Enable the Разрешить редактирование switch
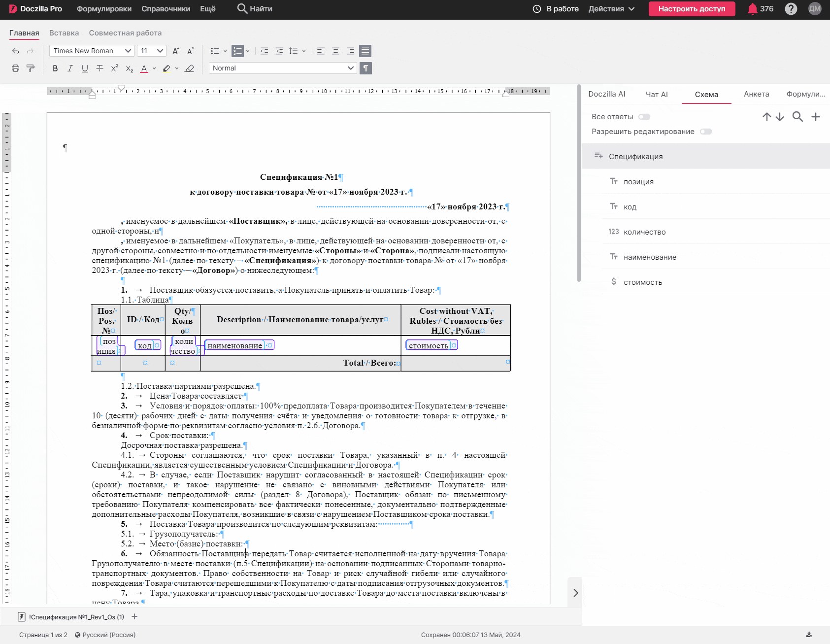The width and height of the screenshot is (830, 644). coord(706,132)
